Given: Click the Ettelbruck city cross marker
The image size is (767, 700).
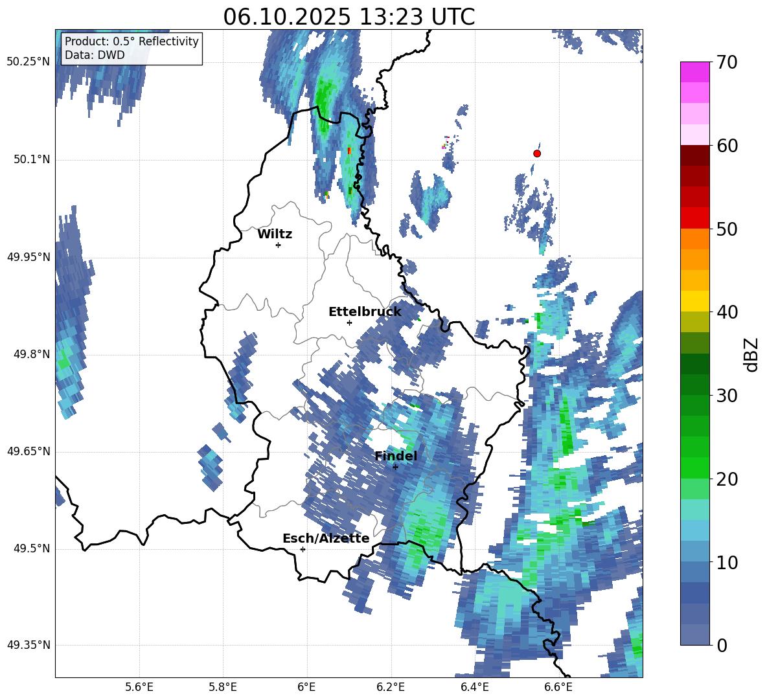Looking at the screenshot, I should pos(349,322).
